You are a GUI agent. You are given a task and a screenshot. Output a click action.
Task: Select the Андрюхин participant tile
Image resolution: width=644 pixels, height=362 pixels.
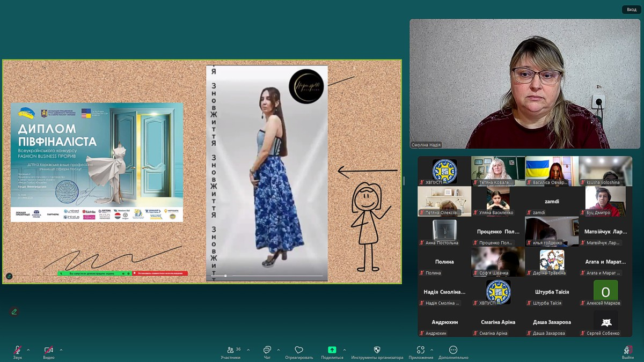(444, 322)
